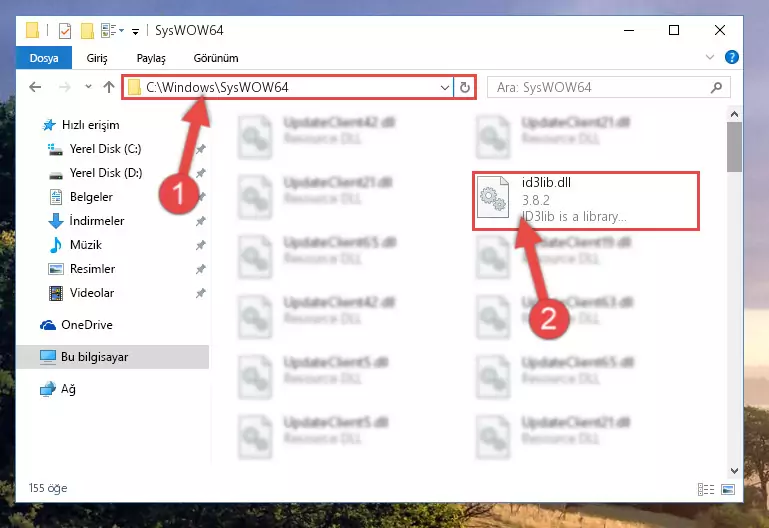Open the recent locations dropdown arrow

click(x=88, y=87)
